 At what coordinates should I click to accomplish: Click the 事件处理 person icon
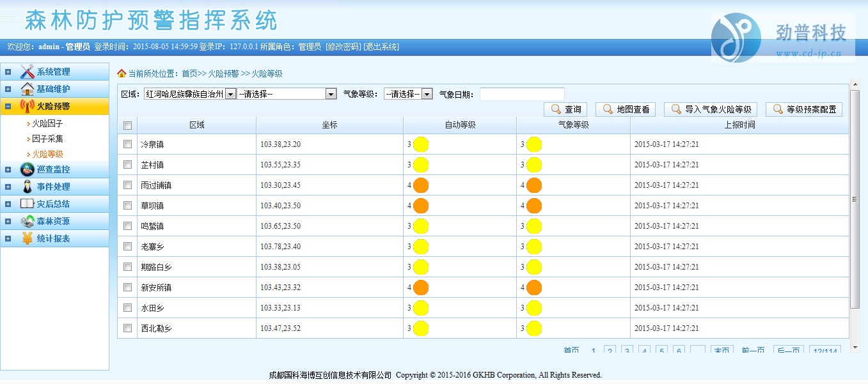pos(27,187)
